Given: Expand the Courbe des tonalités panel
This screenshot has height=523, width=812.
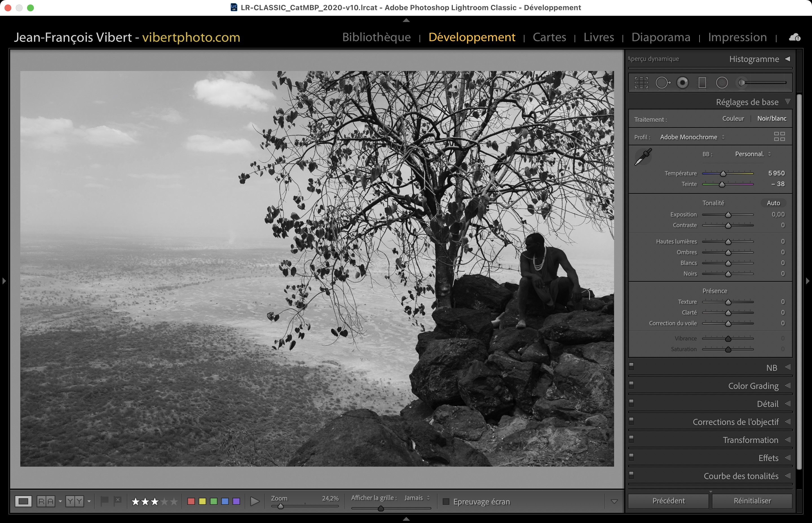Looking at the screenshot, I should click(x=741, y=476).
